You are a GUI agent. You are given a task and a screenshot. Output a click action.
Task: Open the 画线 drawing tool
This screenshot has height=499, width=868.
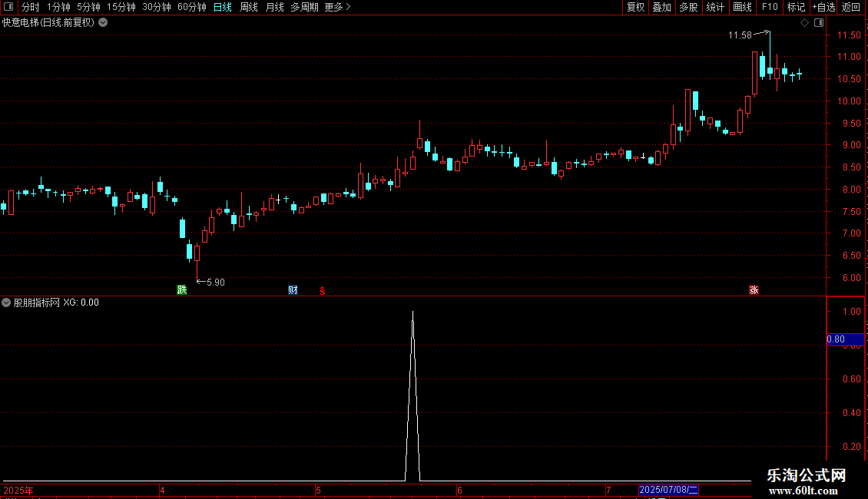pyautogui.click(x=742, y=7)
